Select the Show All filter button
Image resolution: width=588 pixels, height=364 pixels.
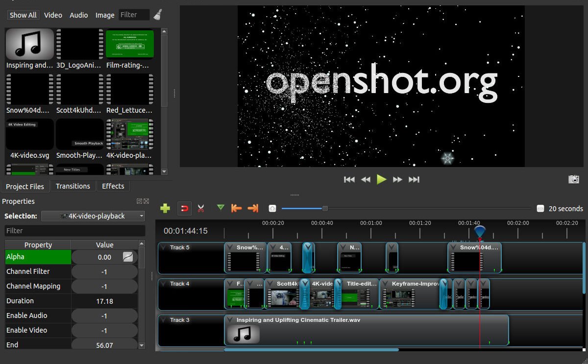(23, 15)
